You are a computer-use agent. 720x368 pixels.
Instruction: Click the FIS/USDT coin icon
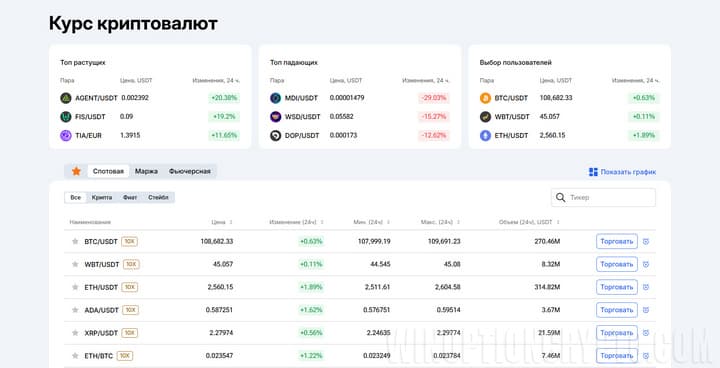pyautogui.click(x=66, y=117)
